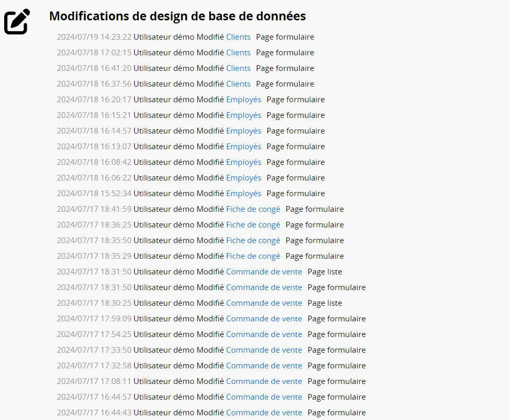This screenshot has width=509, height=420.
Task: Open Commande de vente link at 17:59:09
Action: tap(264, 319)
